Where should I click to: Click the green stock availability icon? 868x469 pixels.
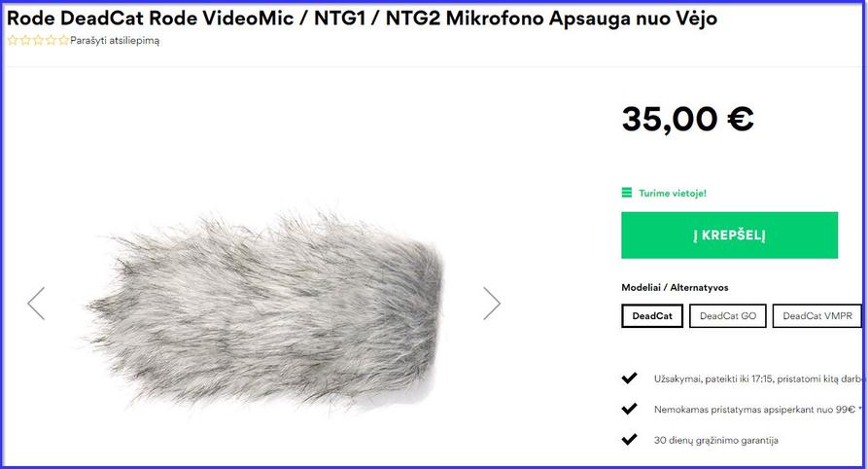pyautogui.click(x=627, y=193)
